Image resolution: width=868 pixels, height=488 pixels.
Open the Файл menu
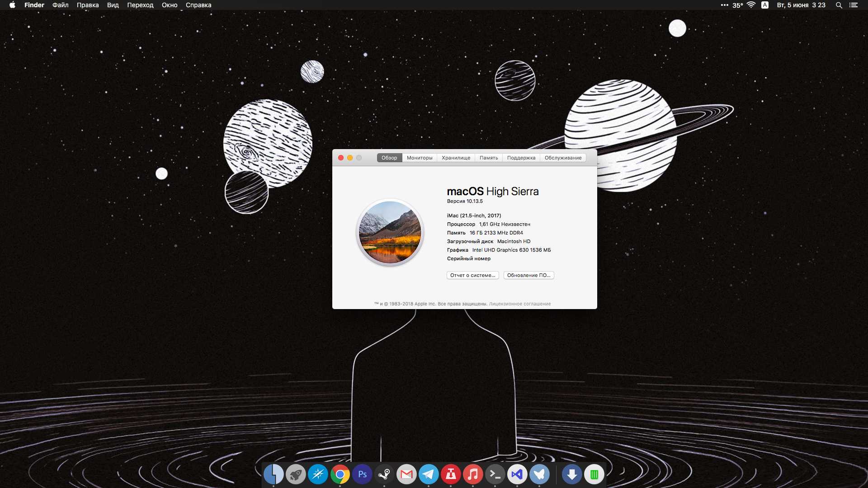click(60, 5)
